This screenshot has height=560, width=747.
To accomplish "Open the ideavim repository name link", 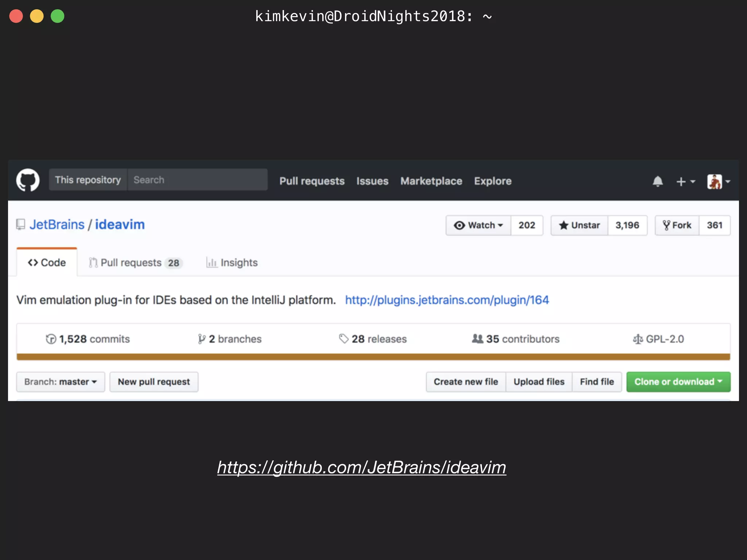I will [x=120, y=225].
